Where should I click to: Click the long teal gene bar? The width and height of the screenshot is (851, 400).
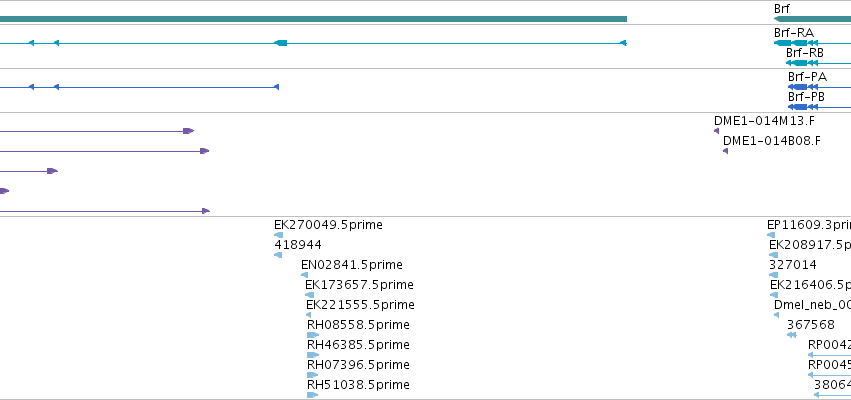pyautogui.click(x=313, y=19)
